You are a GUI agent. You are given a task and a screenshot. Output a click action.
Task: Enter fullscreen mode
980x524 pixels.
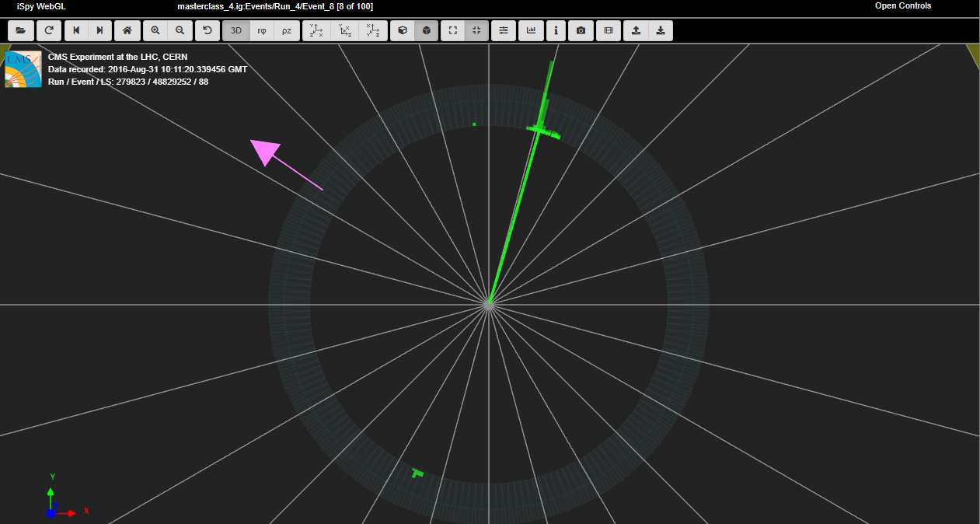453,30
